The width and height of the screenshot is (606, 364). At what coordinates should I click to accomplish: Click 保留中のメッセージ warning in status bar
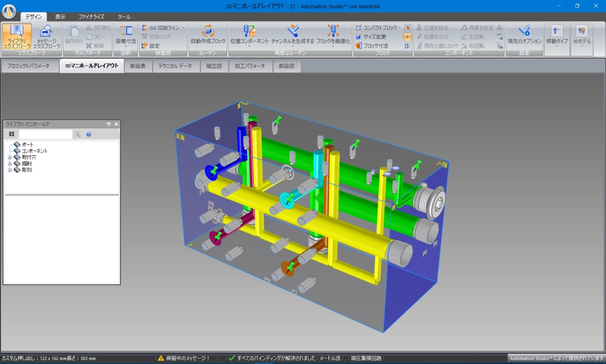point(183,358)
